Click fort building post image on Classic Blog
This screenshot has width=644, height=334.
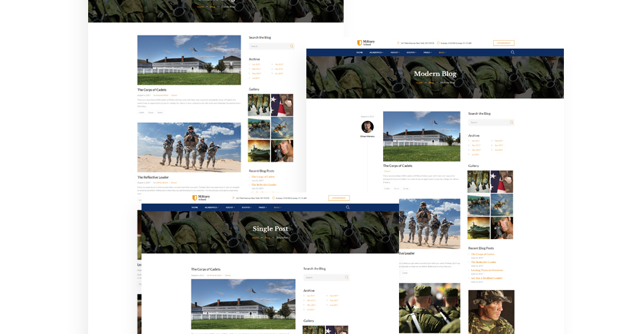click(189, 60)
